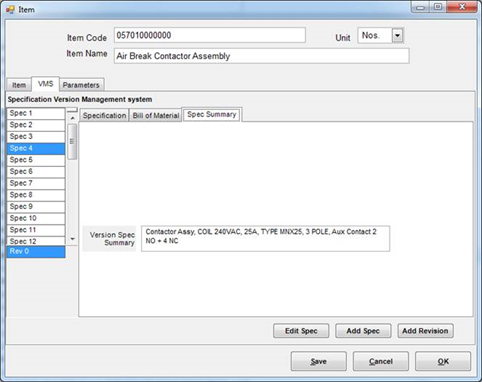The height and width of the screenshot is (382, 482).
Task: Click the spec list scroll down arrow
Action: pos(72,239)
